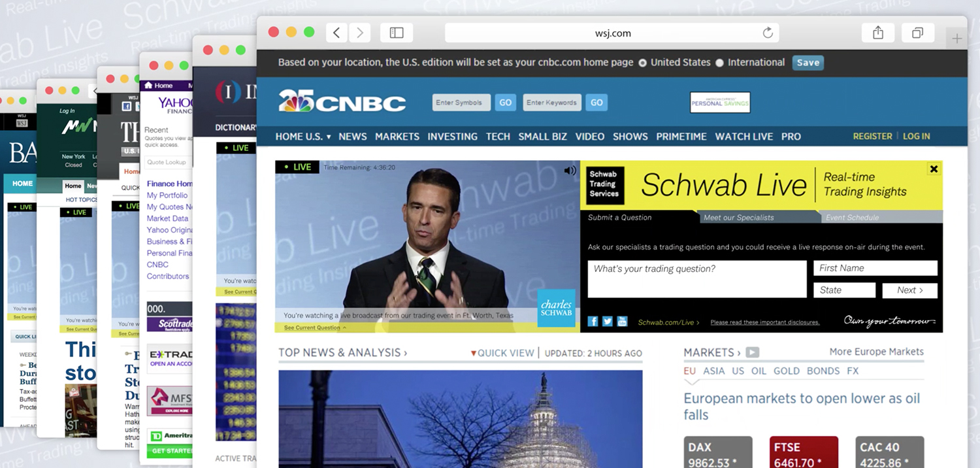
Task: Focus the Enter Keywords field
Action: coord(552,103)
